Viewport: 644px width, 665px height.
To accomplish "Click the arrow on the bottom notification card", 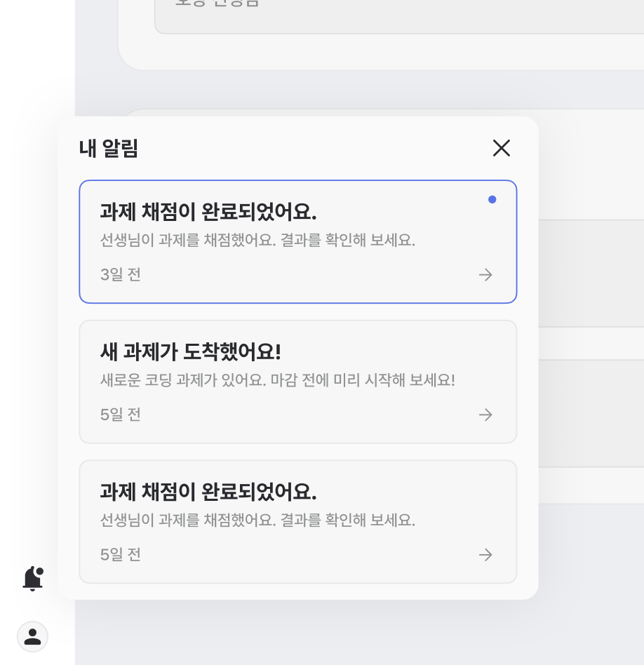I will pos(485,555).
